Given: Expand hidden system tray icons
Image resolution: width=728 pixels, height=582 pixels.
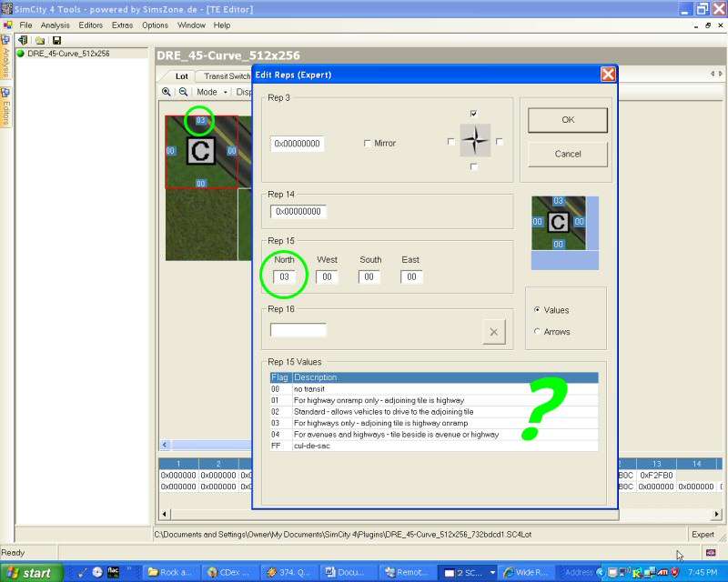Looking at the screenshot, I should [600, 573].
